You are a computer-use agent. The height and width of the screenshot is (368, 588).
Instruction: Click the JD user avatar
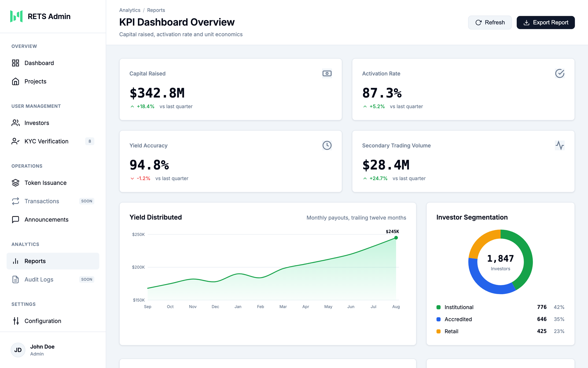point(18,350)
